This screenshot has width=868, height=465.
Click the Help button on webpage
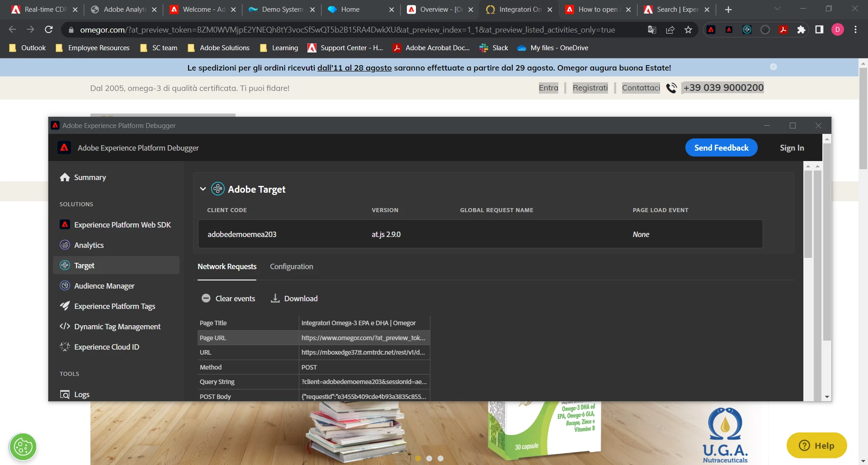click(816, 446)
